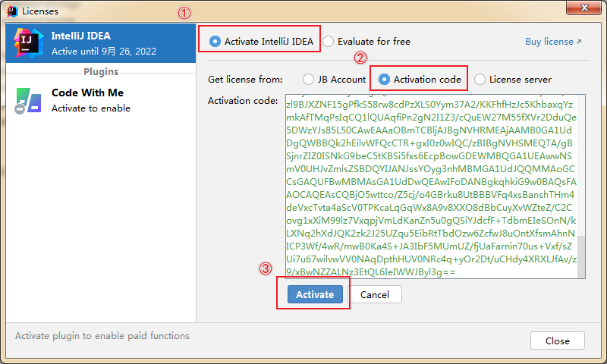Select the IntelliJ IDEA product entry

tap(101, 43)
